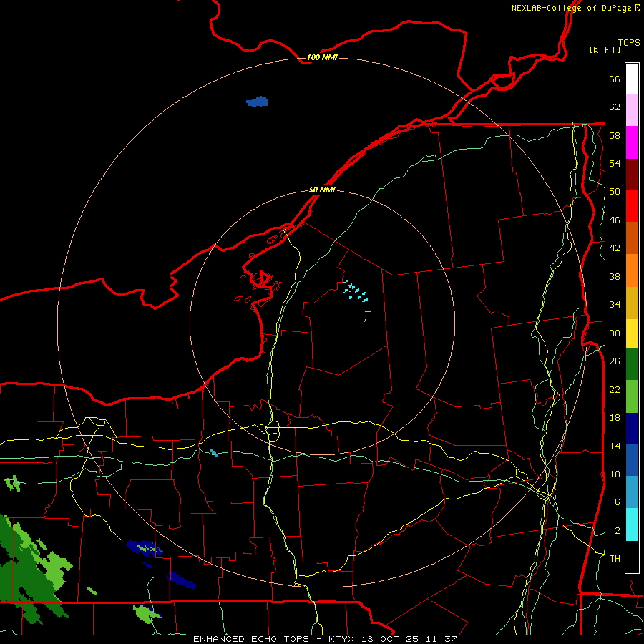Click the small blue echo on the green river line
The width and height of the screenshot is (644, 644).
pos(213,453)
